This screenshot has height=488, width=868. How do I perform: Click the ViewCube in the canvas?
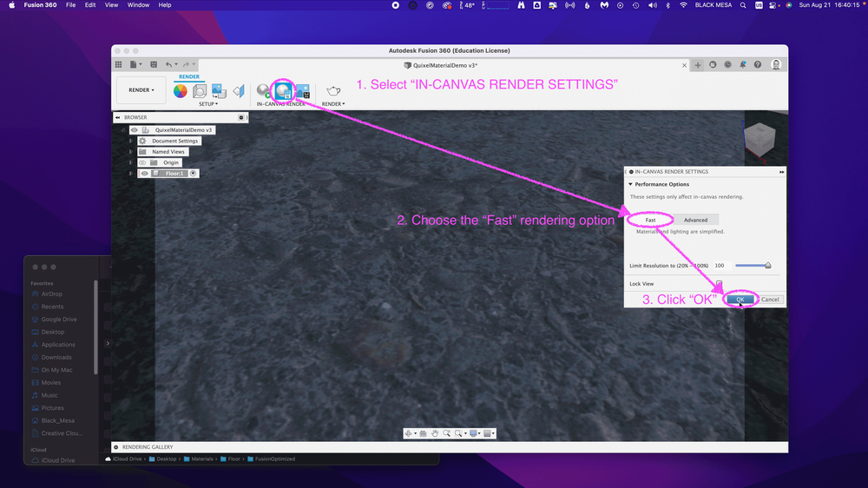pos(759,138)
